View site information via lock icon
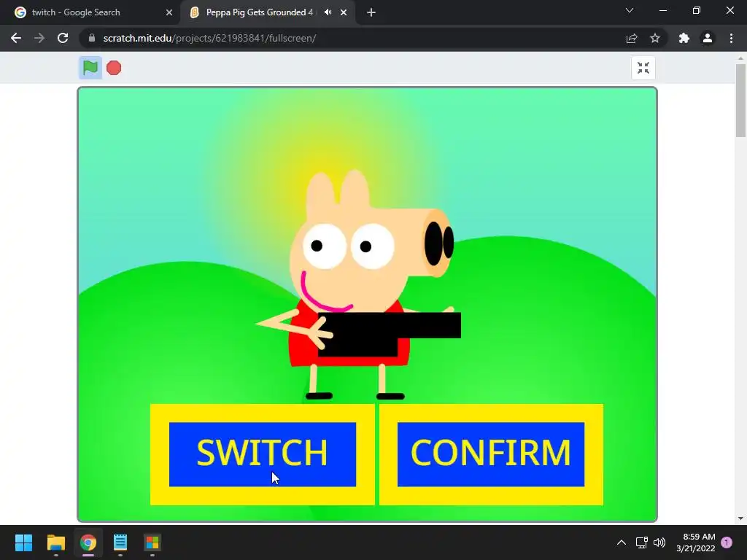 [x=92, y=38]
